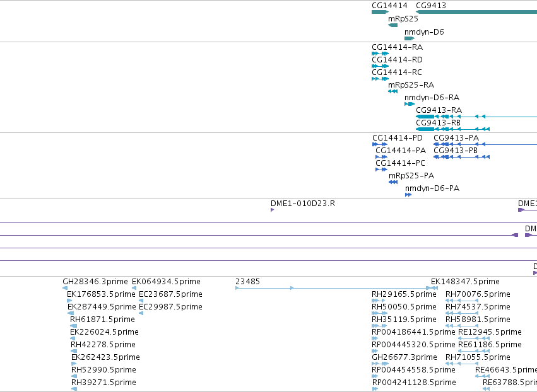Select the CG9413-PB protein label
This screenshot has height=392, width=537.
coord(456,151)
